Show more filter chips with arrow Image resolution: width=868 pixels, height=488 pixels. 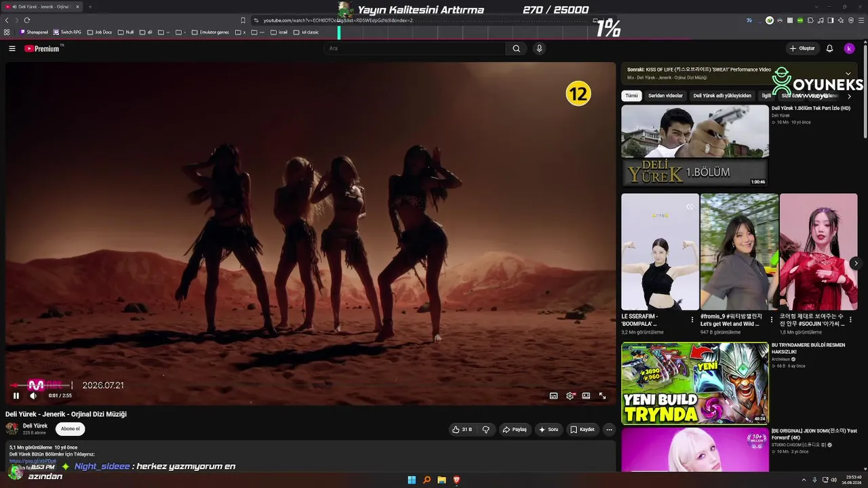[x=849, y=96]
